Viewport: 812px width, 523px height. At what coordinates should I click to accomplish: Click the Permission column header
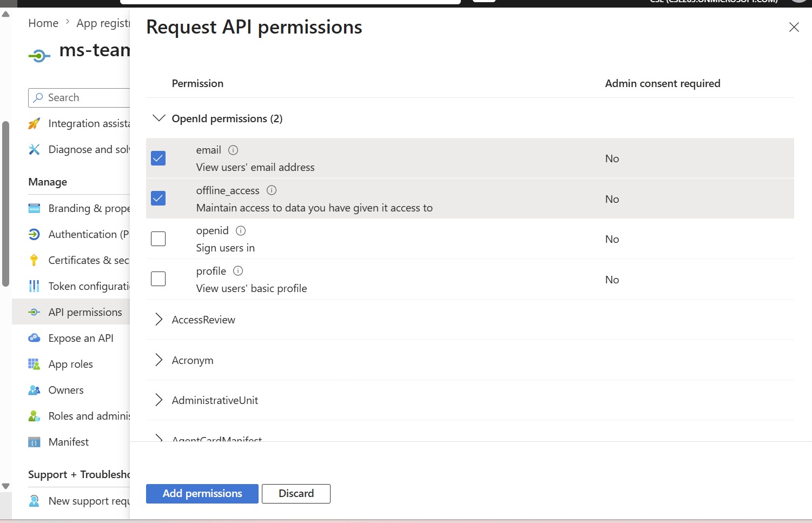[197, 83]
